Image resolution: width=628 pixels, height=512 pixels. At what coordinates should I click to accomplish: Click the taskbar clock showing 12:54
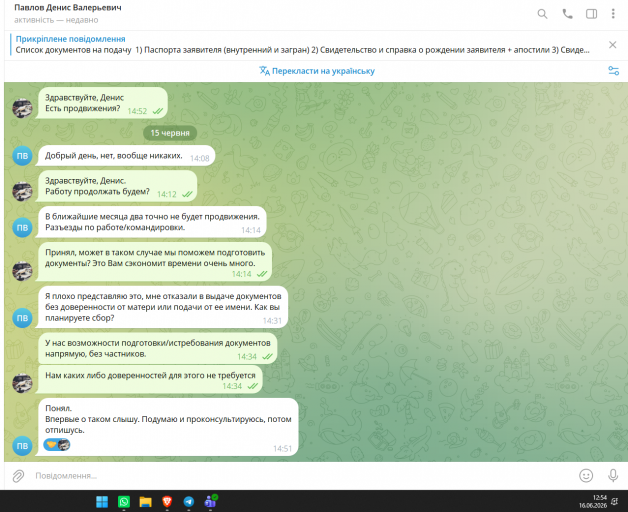coord(593,502)
